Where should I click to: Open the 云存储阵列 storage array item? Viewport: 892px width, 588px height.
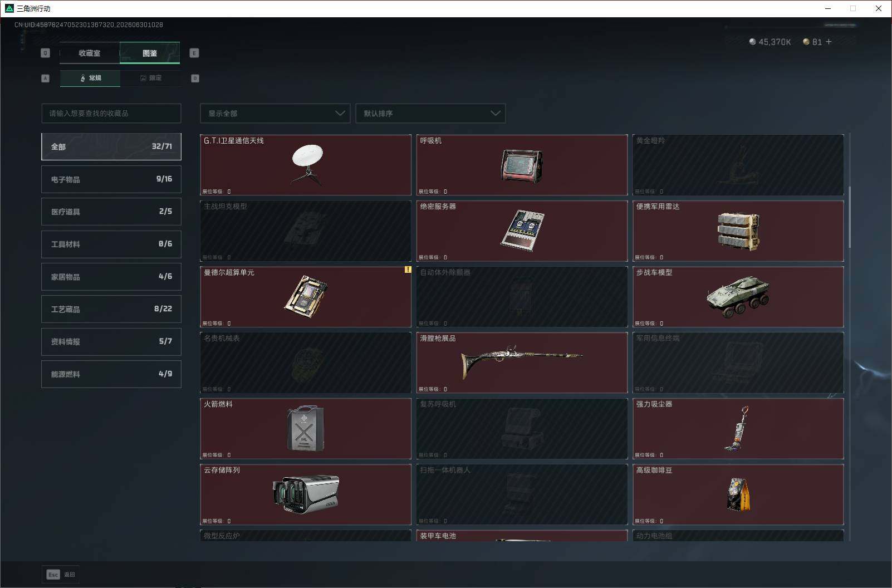(306, 494)
